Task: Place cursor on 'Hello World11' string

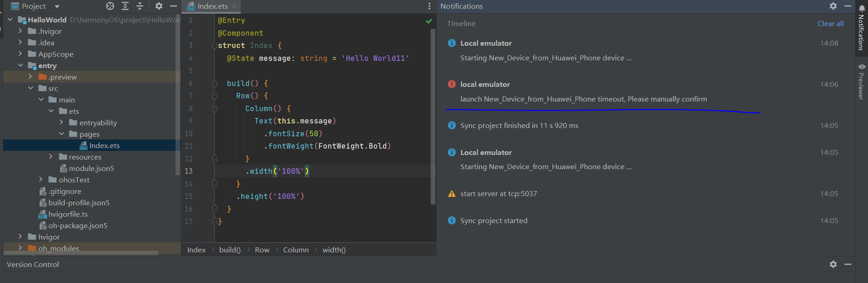Action: [375, 58]
